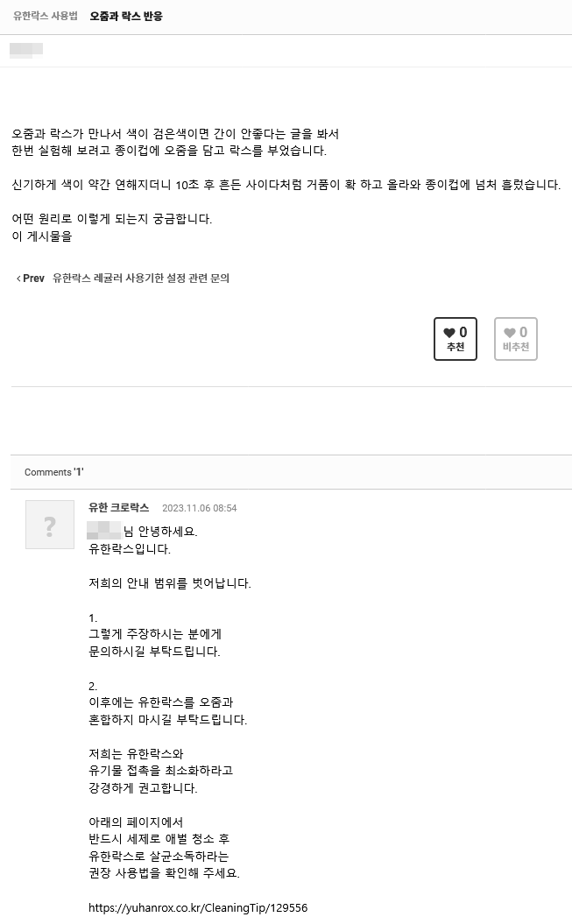The height and width of the screenshot is (924, 572).
Task: Click the 이 게시물을 text below the post
Action: click(x=41, y=236)
